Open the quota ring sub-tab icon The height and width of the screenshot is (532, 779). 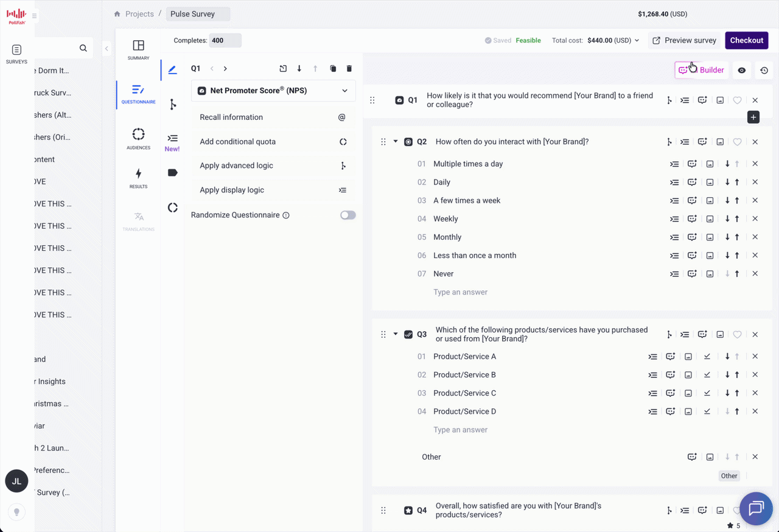[173, 208]
